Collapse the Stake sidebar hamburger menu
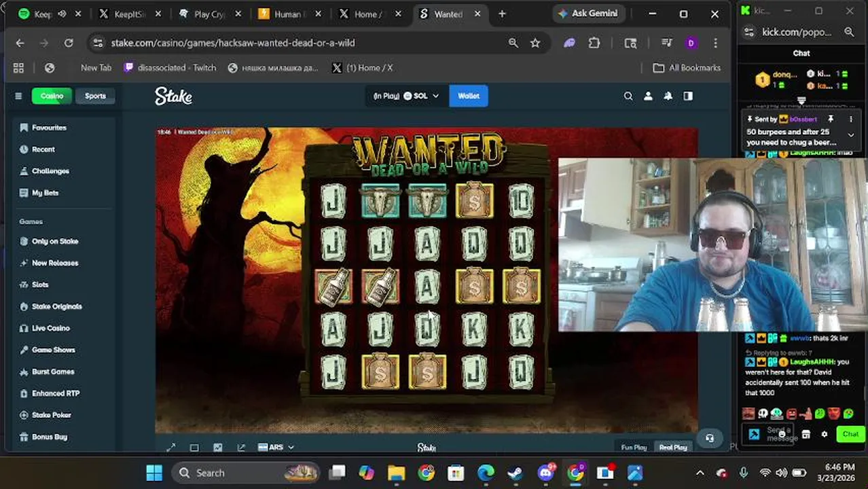868x489 pixels. (18, 96)
